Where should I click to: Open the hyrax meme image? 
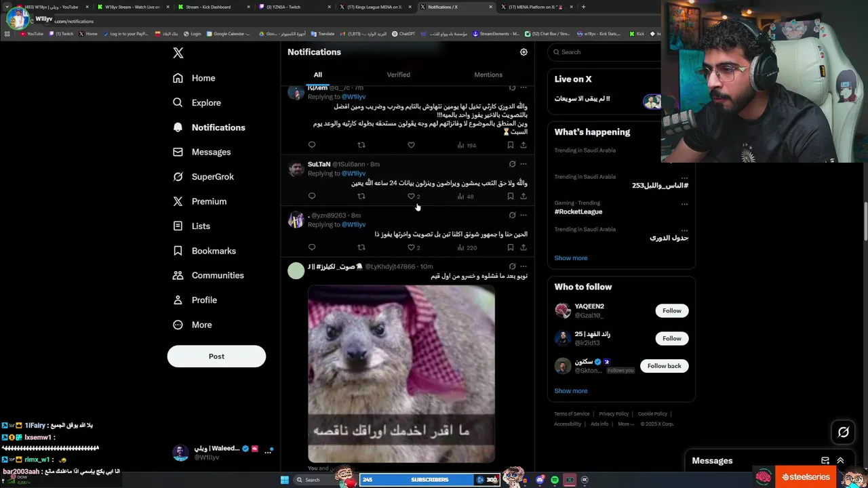pyautogui.click(x=401, y=373)
